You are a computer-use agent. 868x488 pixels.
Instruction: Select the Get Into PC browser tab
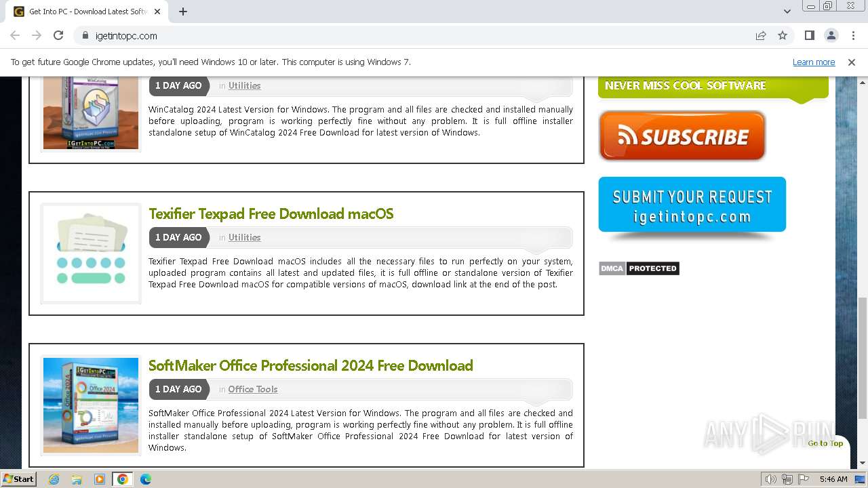[x=88, y=12]
